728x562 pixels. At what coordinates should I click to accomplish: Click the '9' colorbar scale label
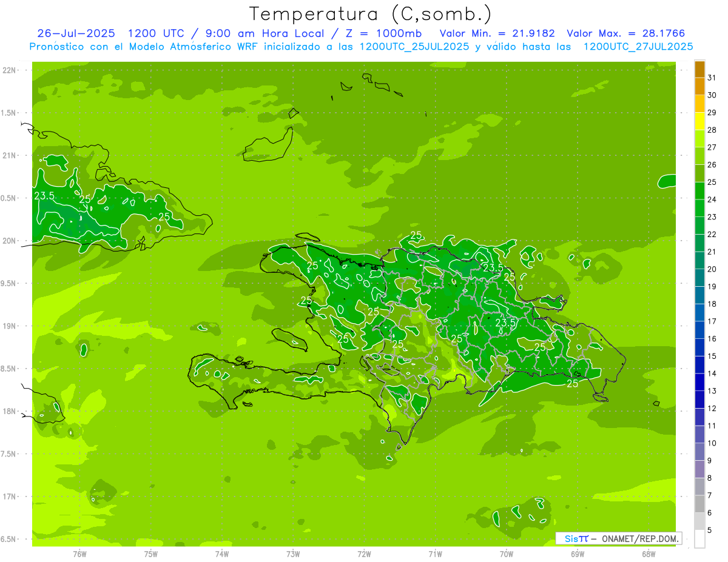point(710,461)
